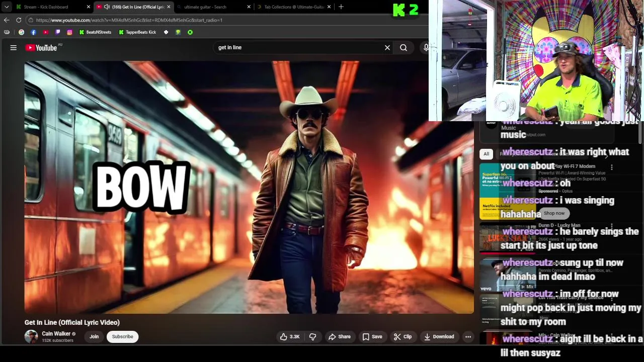Open options for Dunn D - Lucky Man
This screenshot has width=644, height=362.
[612, 227]
